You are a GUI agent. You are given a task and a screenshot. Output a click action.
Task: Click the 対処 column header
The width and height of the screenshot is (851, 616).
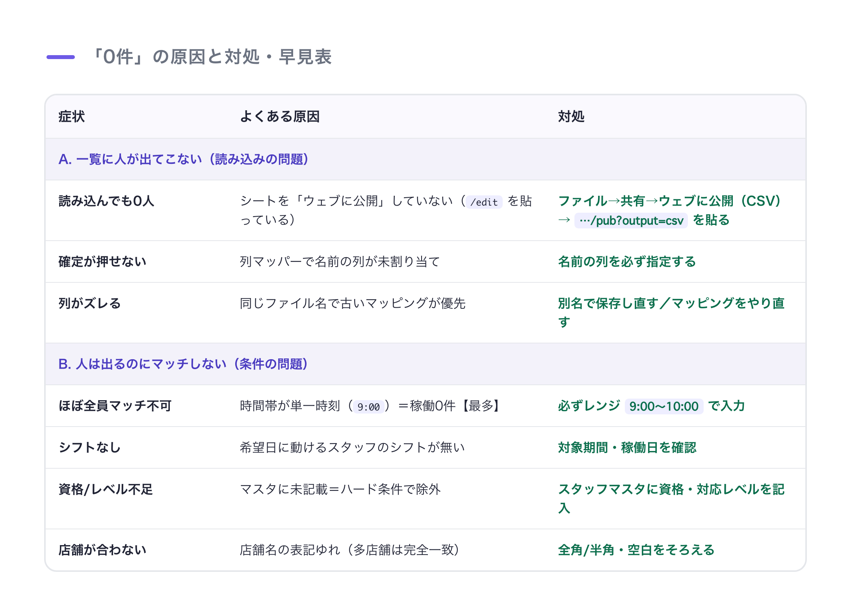(x=571, y=117)
